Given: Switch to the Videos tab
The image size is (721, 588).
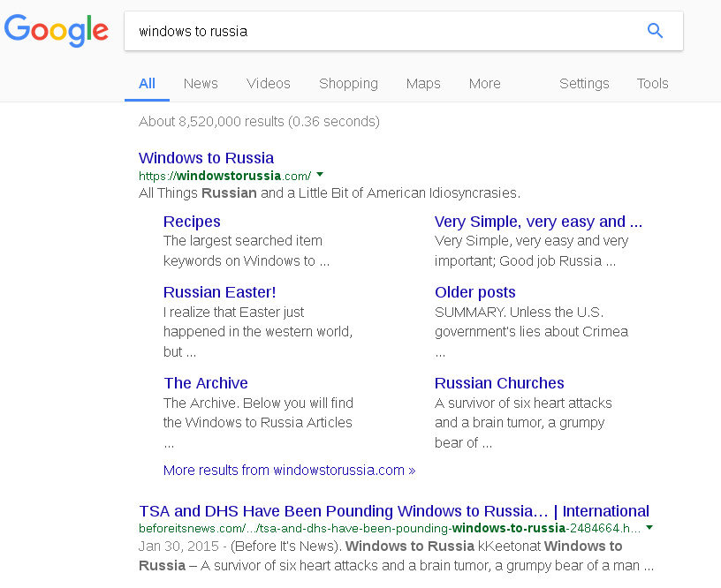Looking at the screenshot, I should coord(269,83).
